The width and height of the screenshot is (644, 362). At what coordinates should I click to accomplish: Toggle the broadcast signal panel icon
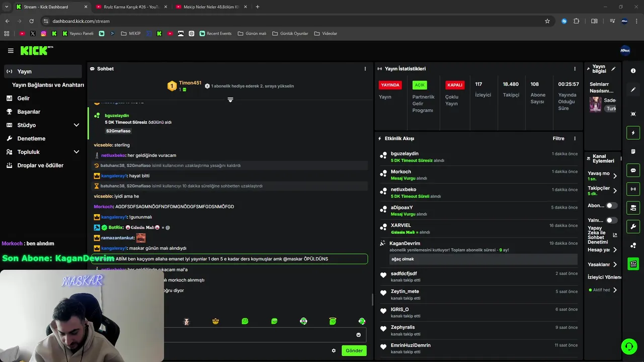633,189
